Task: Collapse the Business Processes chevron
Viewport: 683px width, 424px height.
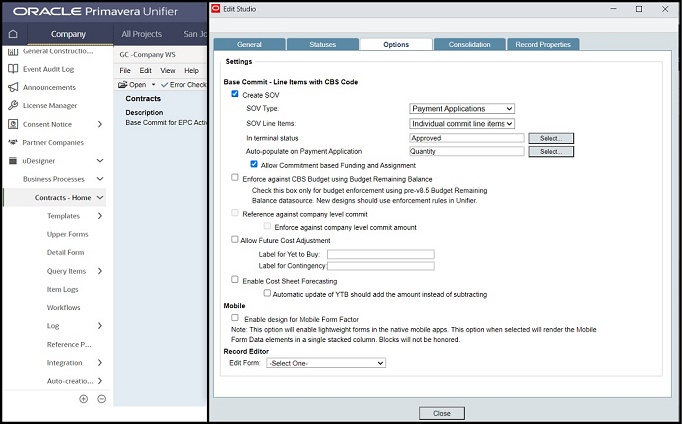Action: (100, 179)
